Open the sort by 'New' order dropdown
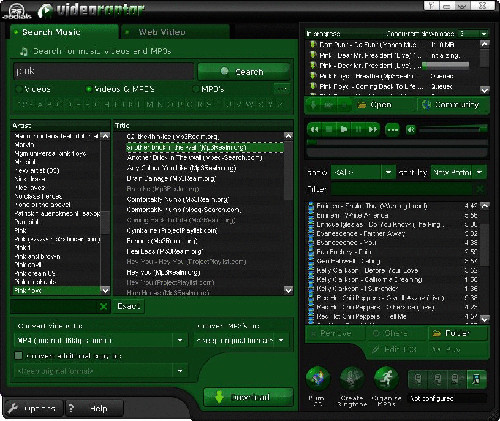 458,172
